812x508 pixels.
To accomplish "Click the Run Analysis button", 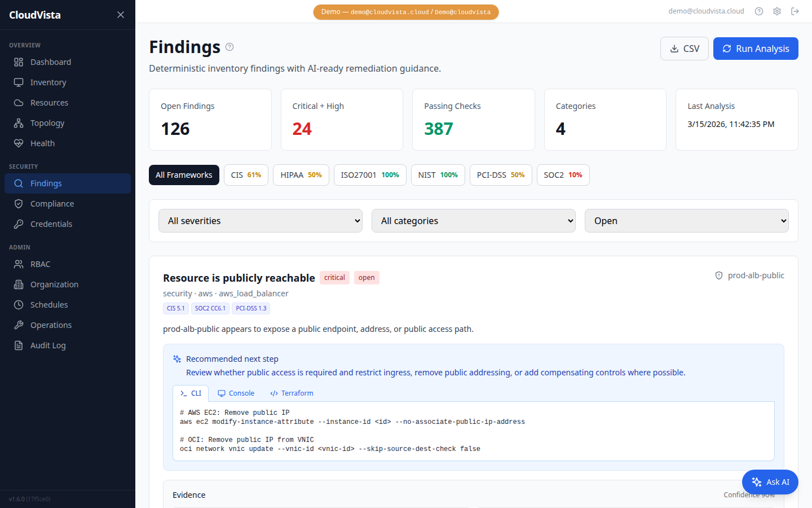I will click(756, 49).
